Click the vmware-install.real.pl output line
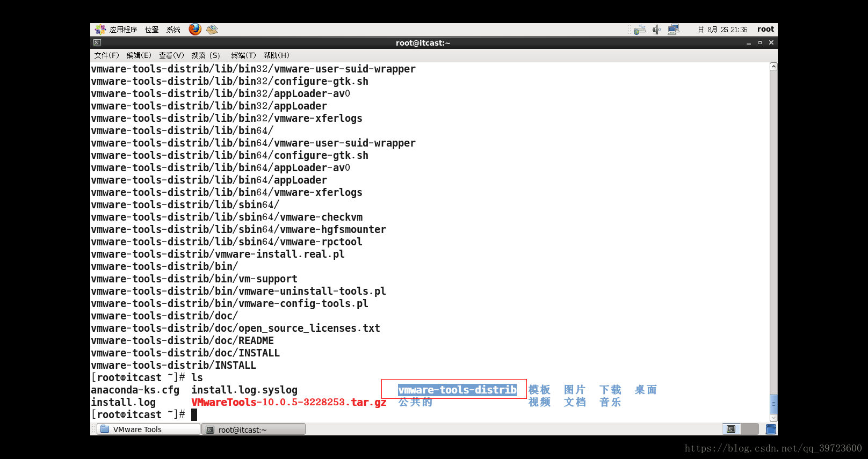868x459 pixels. (x=218, y=254)
